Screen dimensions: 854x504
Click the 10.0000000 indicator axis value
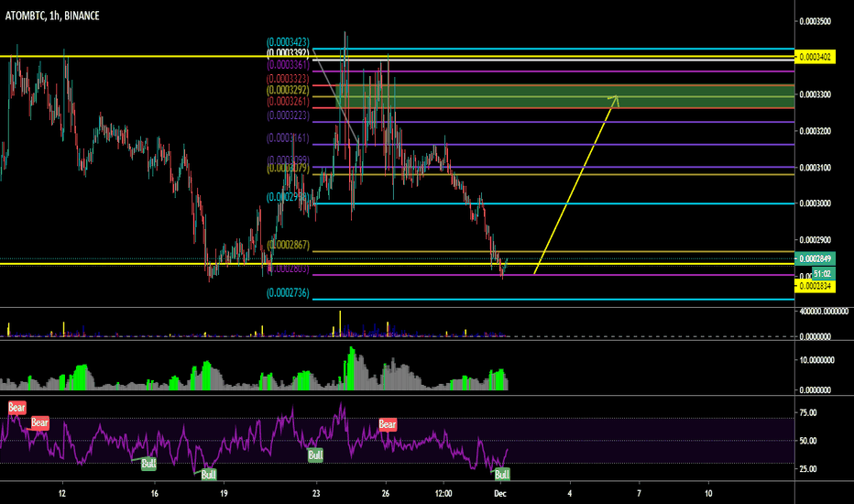click(817, 360)
